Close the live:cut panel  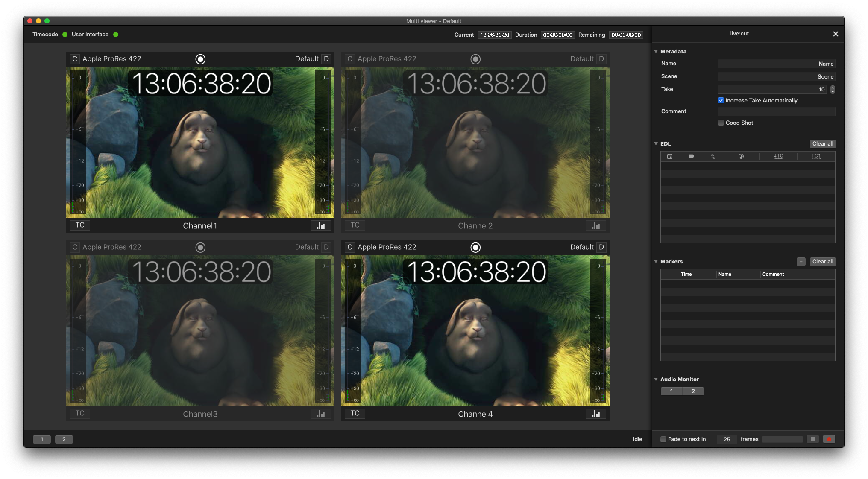coord(836,34)
